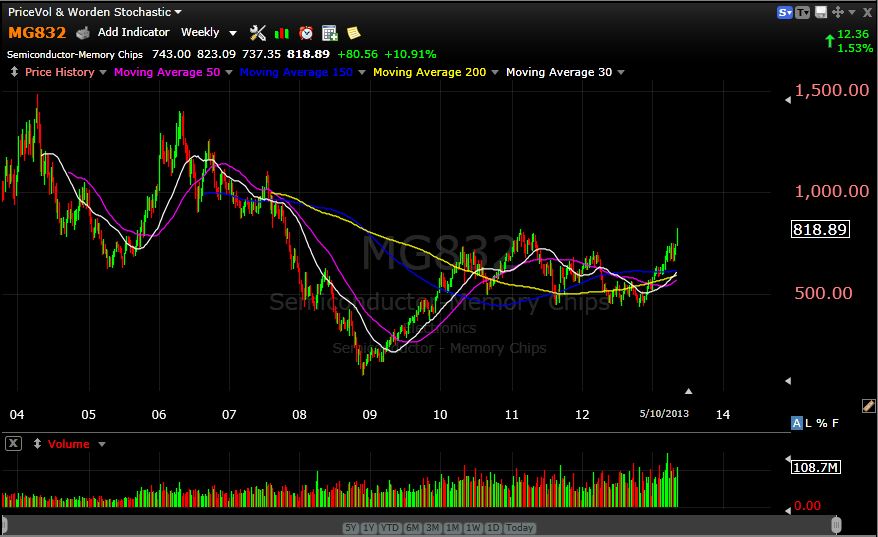Image resolution: width=878 pixels, height=537 pixels.
Task: Expand the Moving Average 50 dropdown arrow
Action: pos(229,72)
